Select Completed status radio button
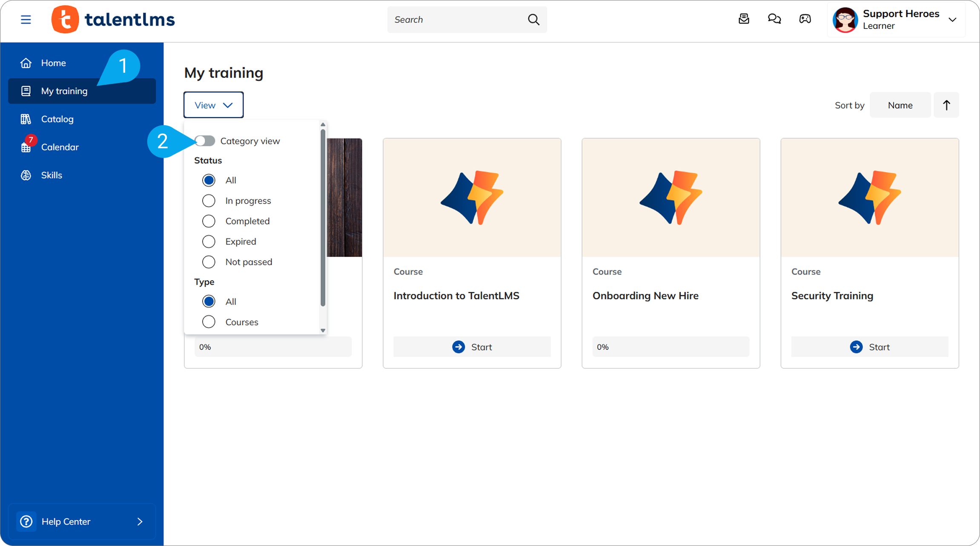Screen dimensions: 980x546 pyautogui.click(x=209, y=221)
